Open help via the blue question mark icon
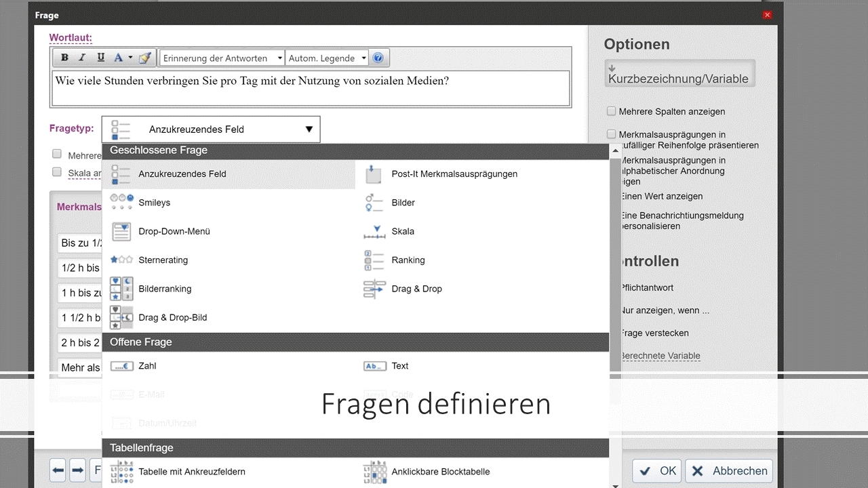868x488 pixels. click(x=378, y=58)
